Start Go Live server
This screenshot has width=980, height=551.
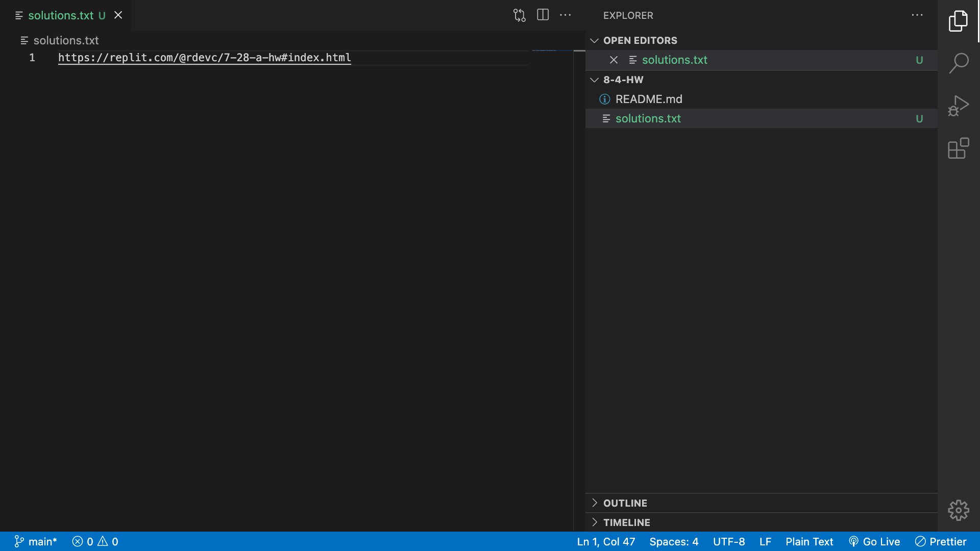click(x=874, y=541)
